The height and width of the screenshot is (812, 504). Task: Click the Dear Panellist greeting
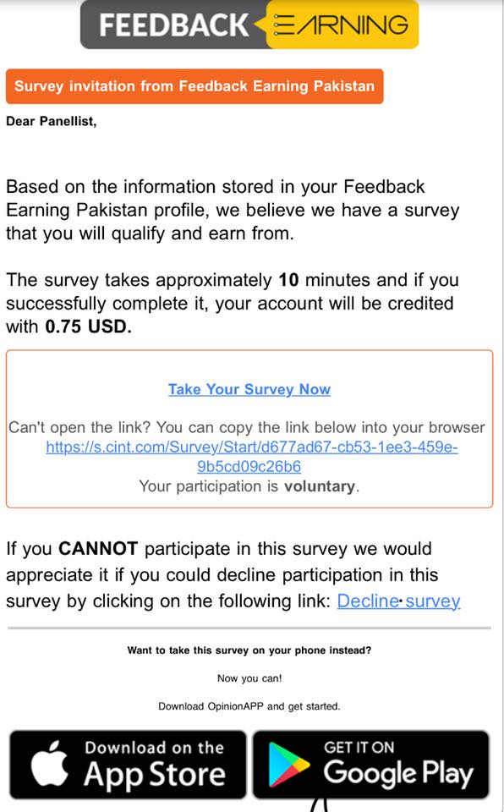point(52,121)
